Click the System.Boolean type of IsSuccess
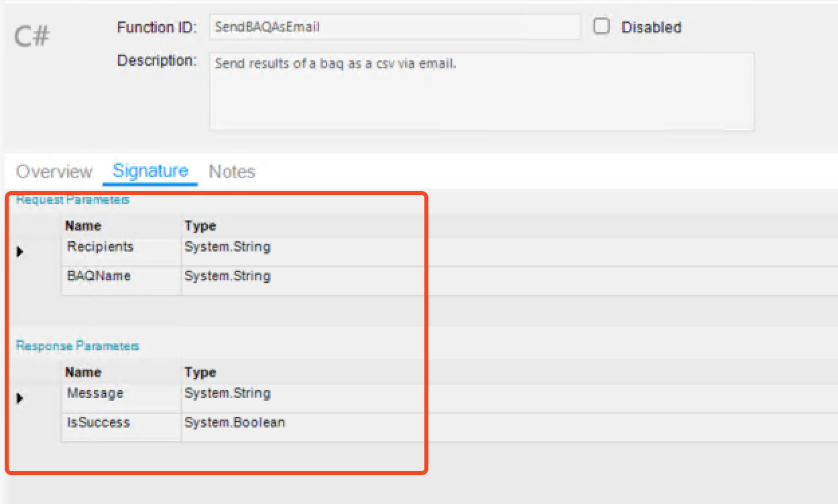838x504 pixels. click(x=235, y=422)
